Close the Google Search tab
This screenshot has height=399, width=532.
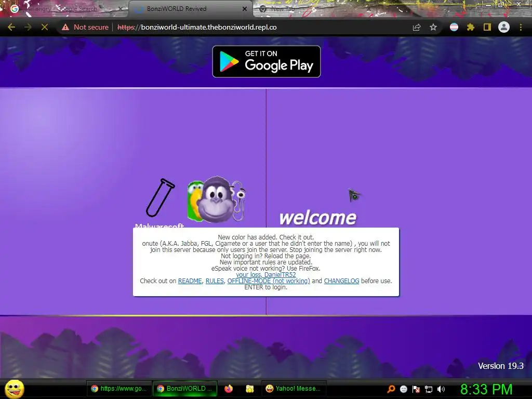tap(120, 9)
